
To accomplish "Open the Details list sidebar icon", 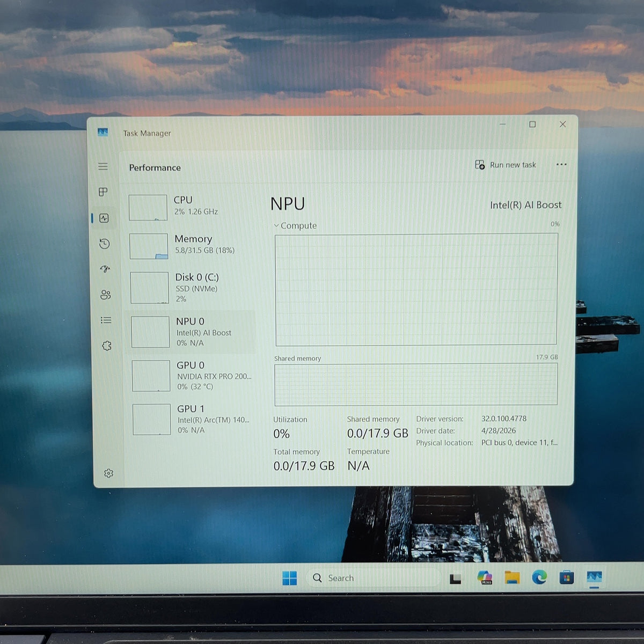I will click(x=106, y=320).
